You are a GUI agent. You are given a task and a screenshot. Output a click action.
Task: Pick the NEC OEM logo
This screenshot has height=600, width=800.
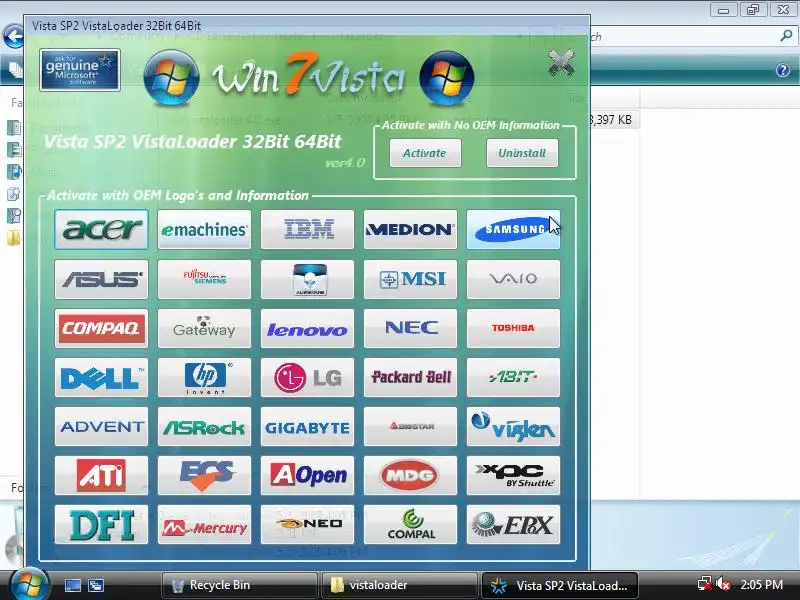(x=410, y=328)
